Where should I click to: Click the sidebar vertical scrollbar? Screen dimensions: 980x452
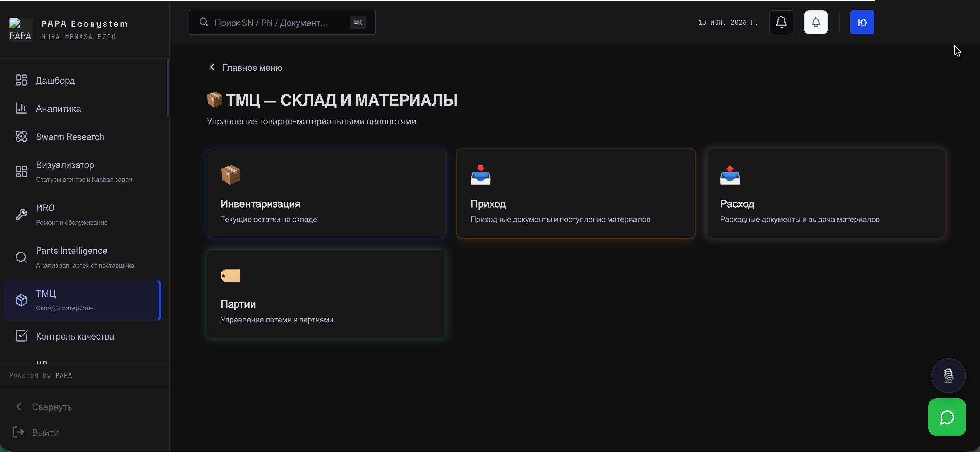[x=167, y=88]
